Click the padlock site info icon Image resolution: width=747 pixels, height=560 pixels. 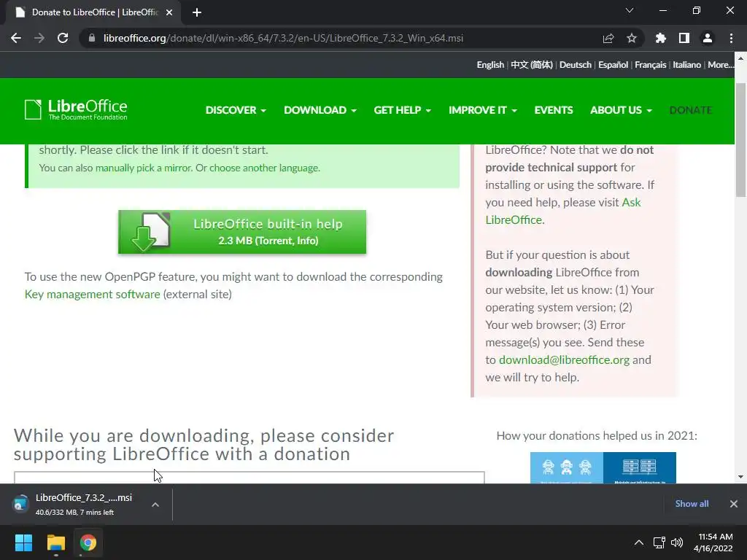point(91,38)
